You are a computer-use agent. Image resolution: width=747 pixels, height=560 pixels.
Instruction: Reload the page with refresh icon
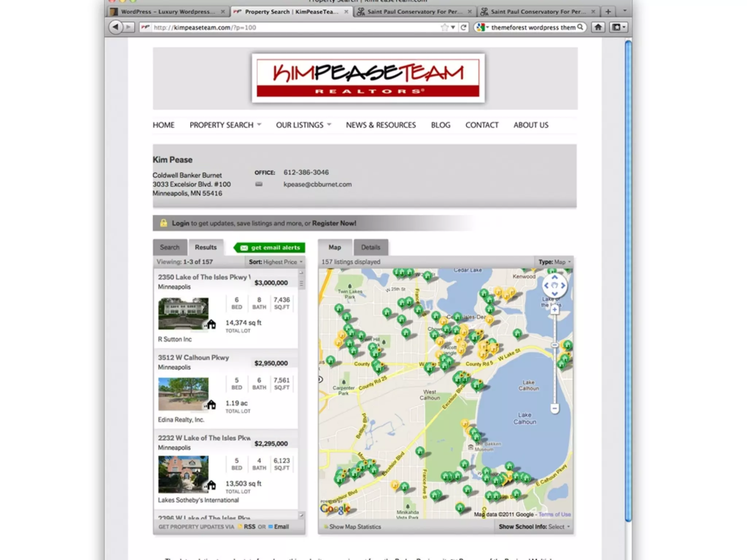tap(464, 27)
